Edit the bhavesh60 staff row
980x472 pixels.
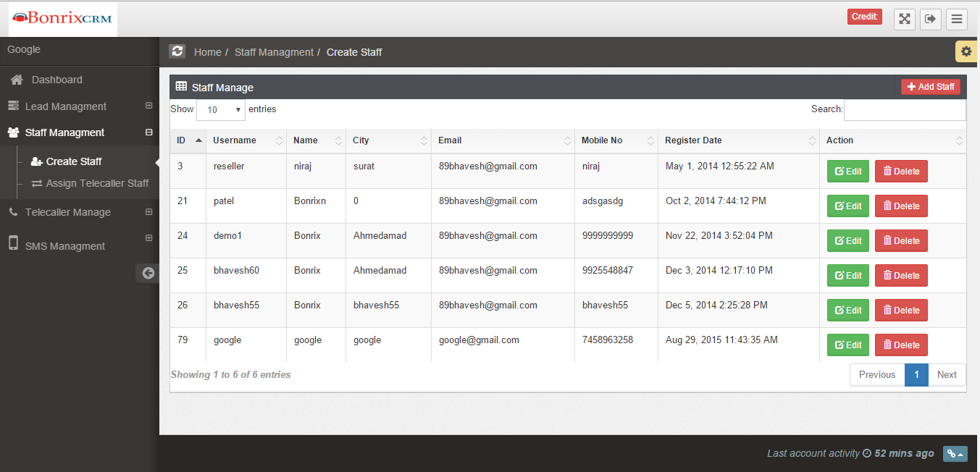(848, 276)
